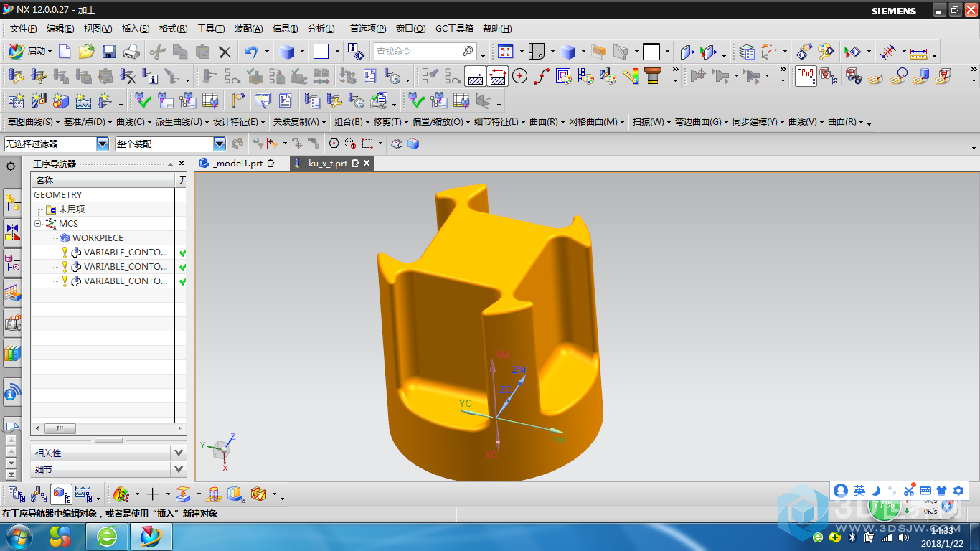Image resolution: width=980 pixels, height=551 pixels.
Task: Click the 同步建模(Y) toolbar button
Action: click(758, 122)
